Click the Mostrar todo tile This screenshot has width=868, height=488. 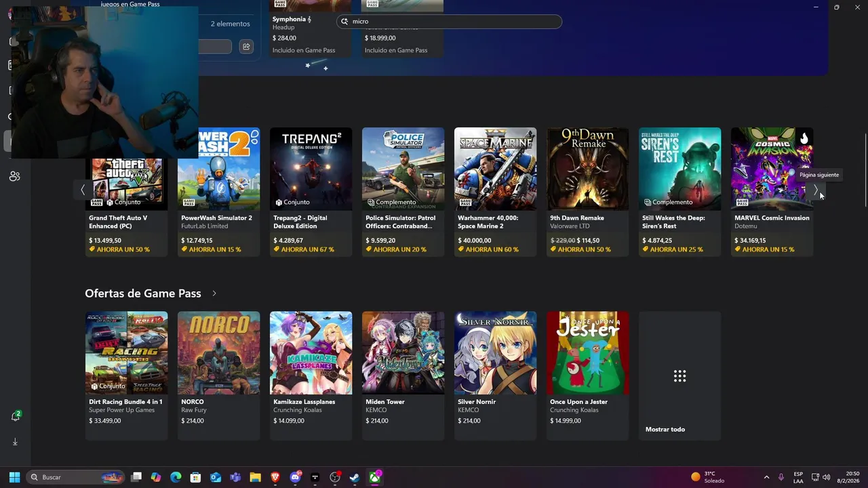679,376
